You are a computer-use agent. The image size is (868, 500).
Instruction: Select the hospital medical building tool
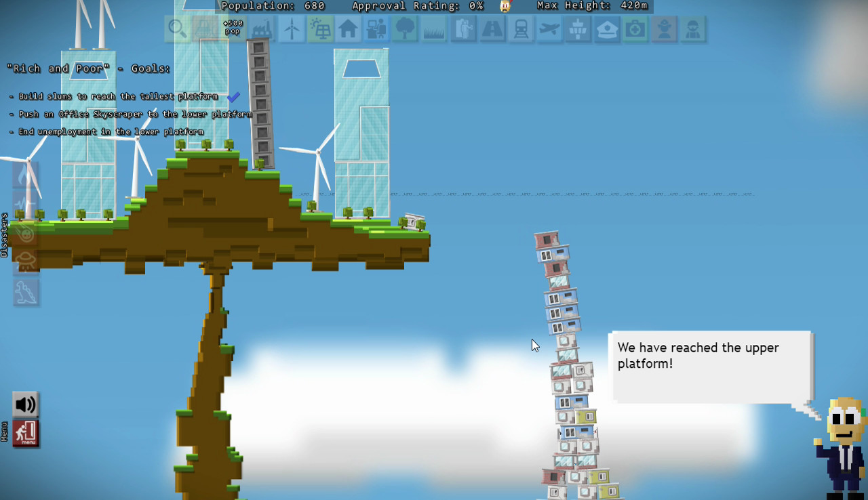coord(635,29)
